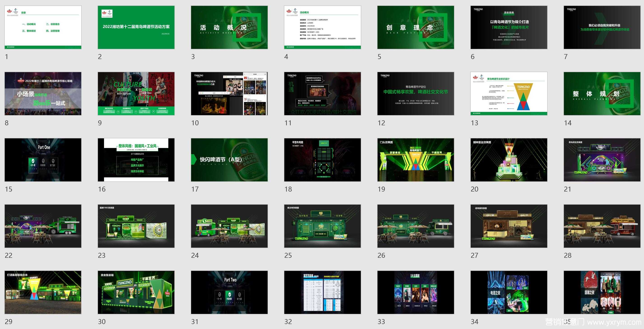Select the green title slide 2022潍坊第十二届青岛啤酒节活动方案

[x=136, y=27]
